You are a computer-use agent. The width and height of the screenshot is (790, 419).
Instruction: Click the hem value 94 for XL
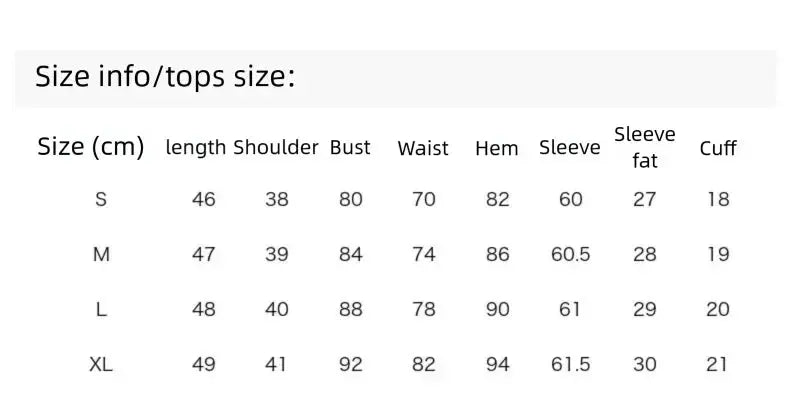[x=498, y=364]
